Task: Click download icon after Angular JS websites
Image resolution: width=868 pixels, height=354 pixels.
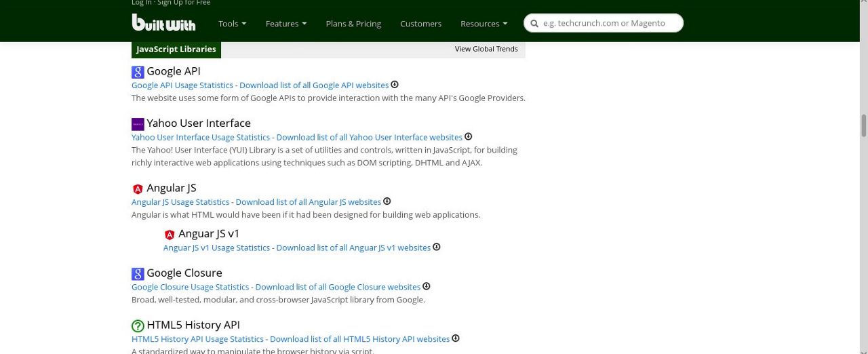Action: (387, 201)
